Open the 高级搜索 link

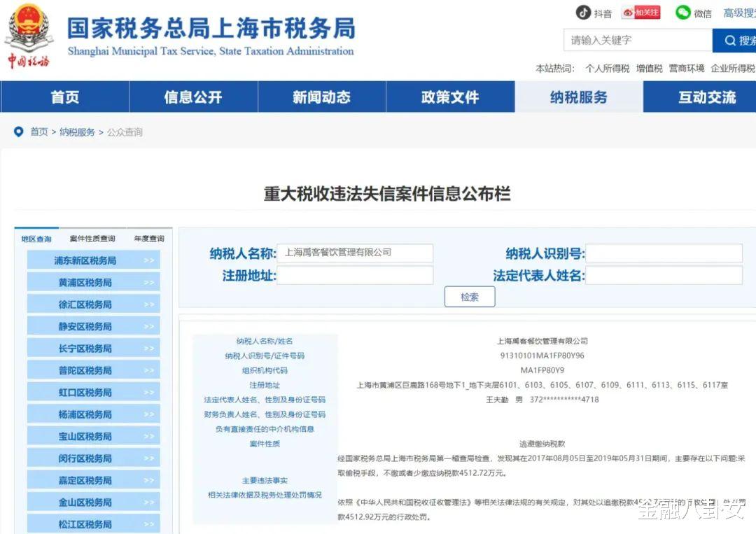point(740,13)
